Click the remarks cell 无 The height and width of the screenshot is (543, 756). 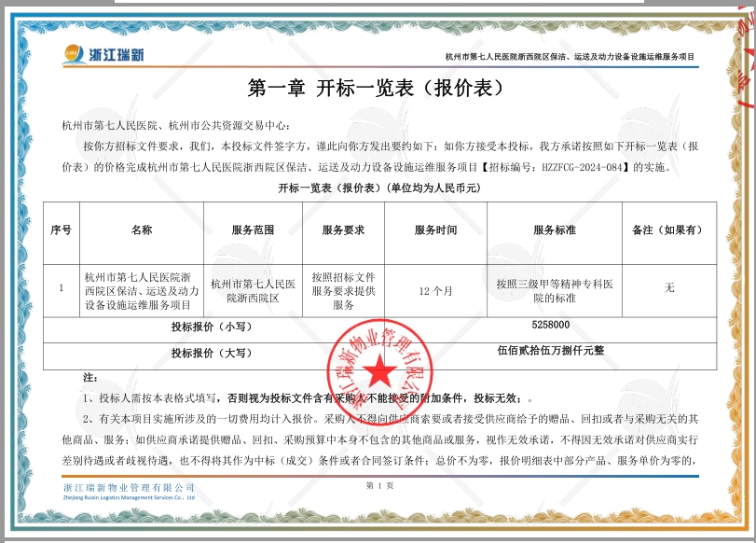[x=669, y=288]
